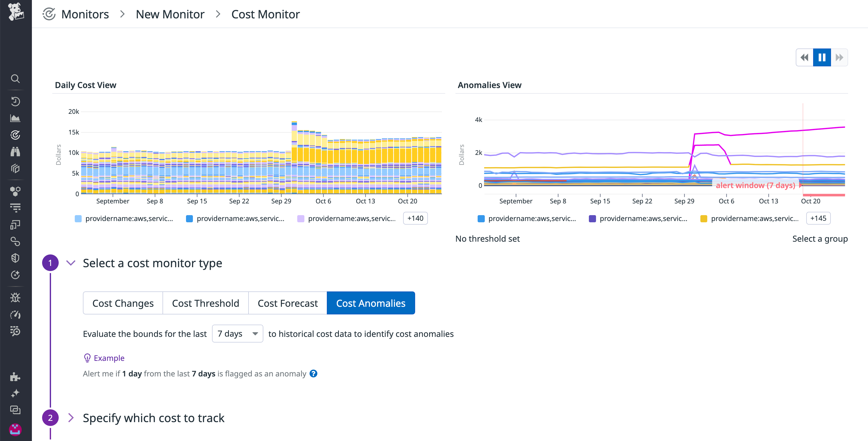This screenshot has width=868, height=441.
Task: Show the +140 hidden series in Daily Cost legend
Action: pyautogui.click(x=415, y=218)
